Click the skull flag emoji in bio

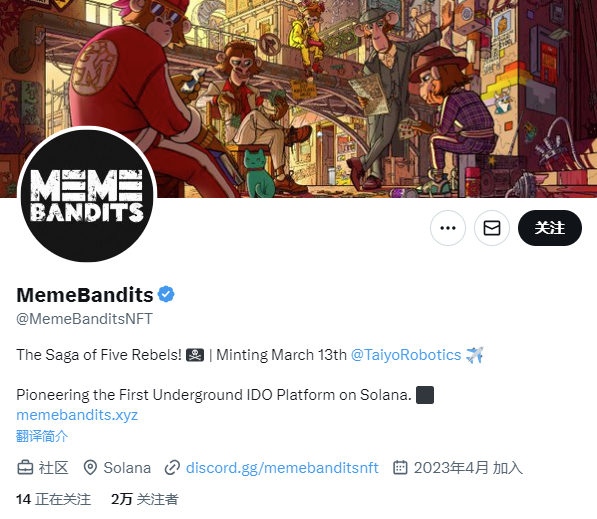195,355
